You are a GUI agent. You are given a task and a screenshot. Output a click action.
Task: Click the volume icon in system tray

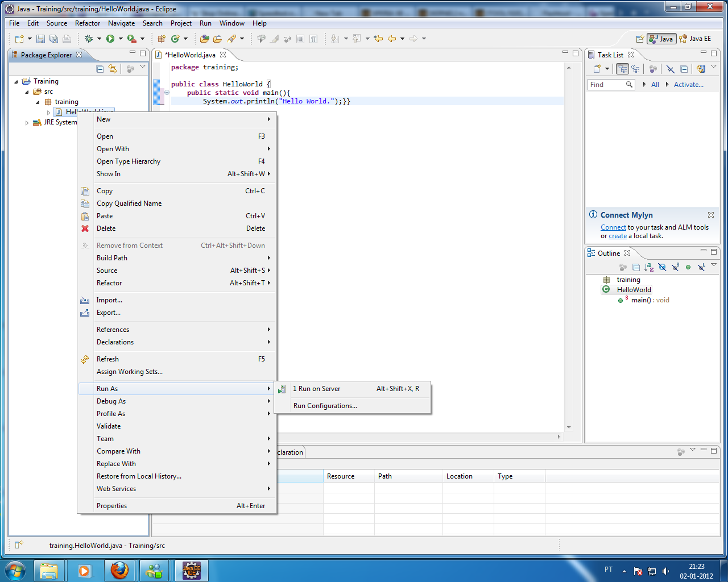coord(665,571)
